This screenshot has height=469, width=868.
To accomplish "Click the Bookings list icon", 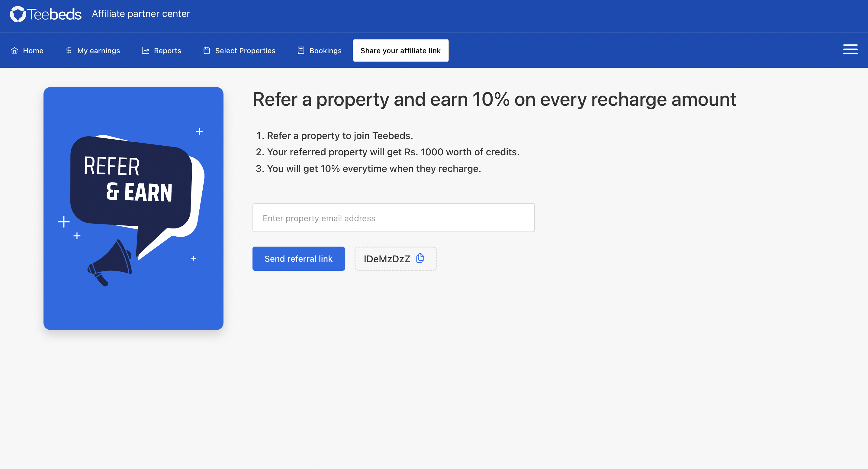I will 301,50.
